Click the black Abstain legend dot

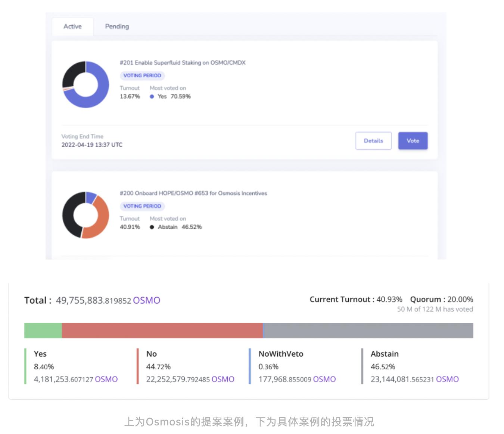pyautogui.click(x=152, y=227)
